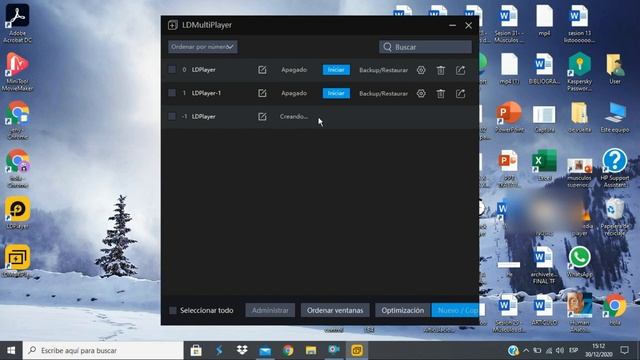Tick checkbox for LDPlayer instance 0
Screen dimensions: 640x360
(x=172, y=70)
